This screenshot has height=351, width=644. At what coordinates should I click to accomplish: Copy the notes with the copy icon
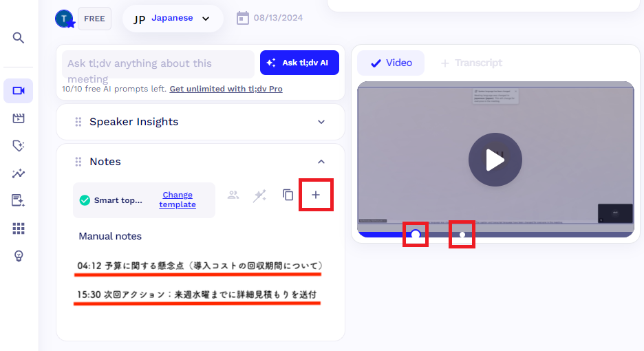[288, 195]
